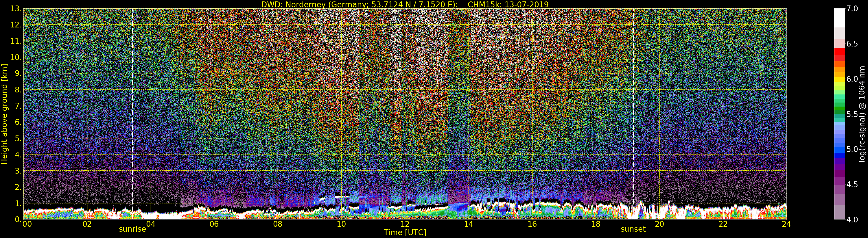Click the 'sunrise' label below the axis
Screen dimensions: 868x238
tap(132, 229)
